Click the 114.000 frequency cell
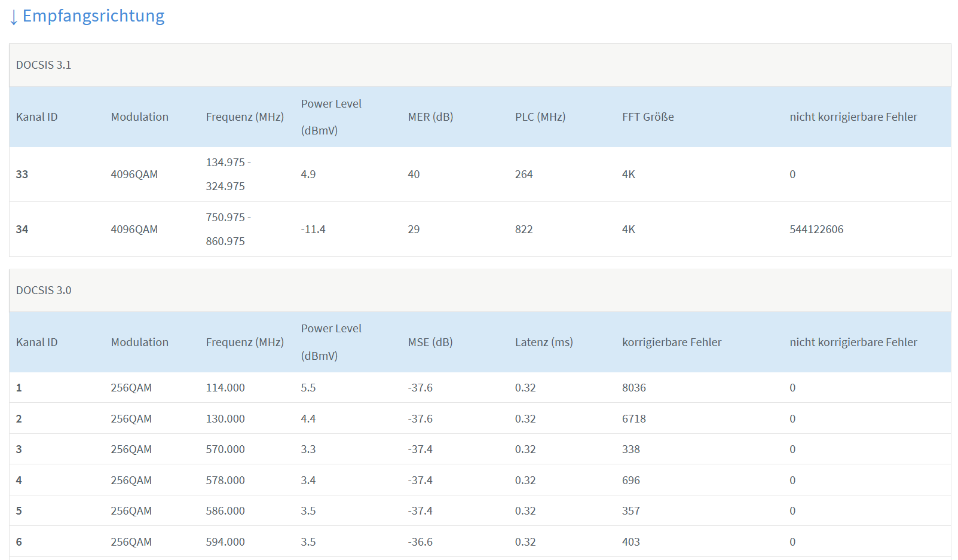Screen dimensions: 958x560 tap(225, 388)
